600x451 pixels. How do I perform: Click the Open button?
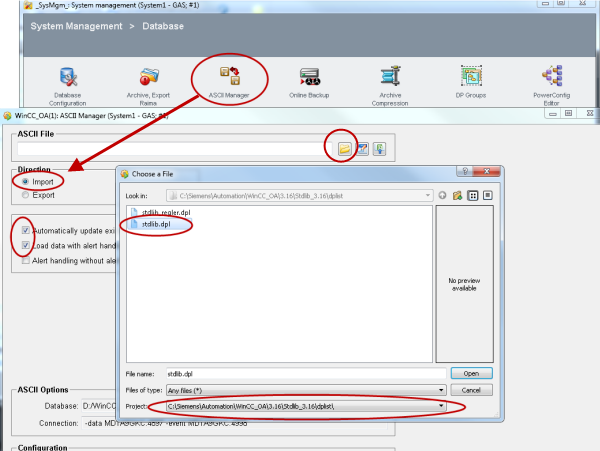pyautogui.click(x=472, y=373)
